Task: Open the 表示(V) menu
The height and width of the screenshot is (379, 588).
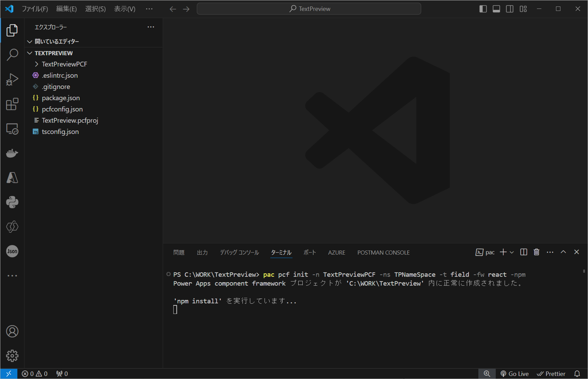Action: pos(125,9)
